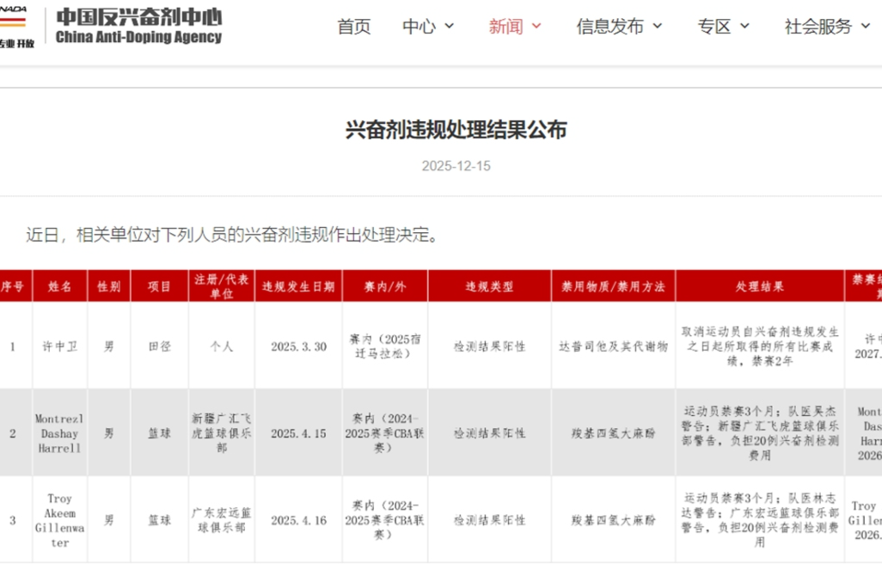Expand the 社会服务 dropdown menu
The height and width of the screenshot is (588, 882).
(x=818, y=27)
